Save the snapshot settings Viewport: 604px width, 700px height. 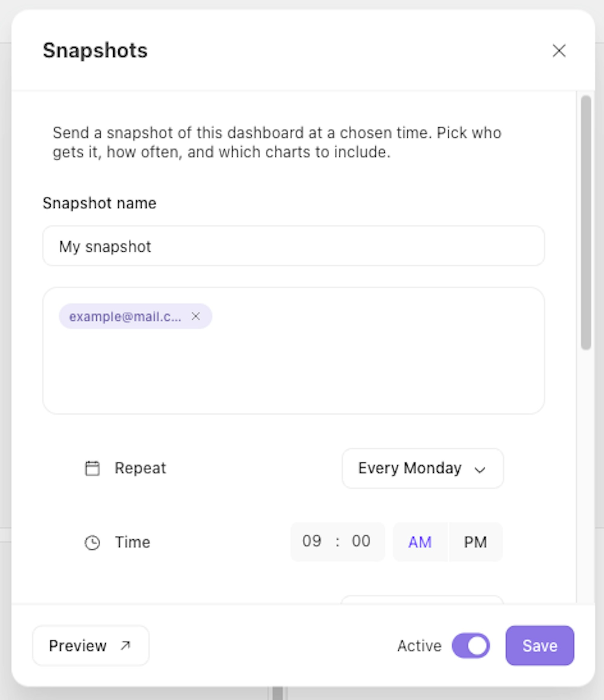point(540,646)
